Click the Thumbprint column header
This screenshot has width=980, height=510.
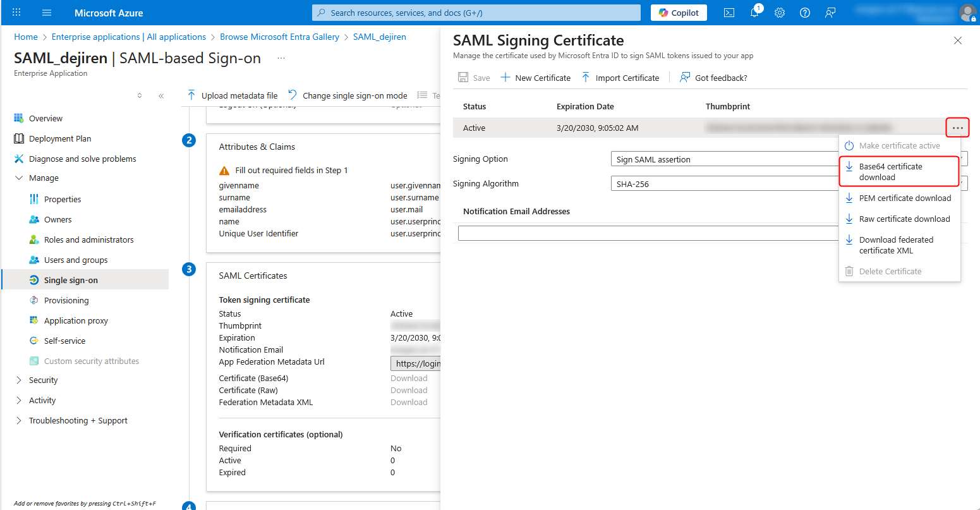728,106
